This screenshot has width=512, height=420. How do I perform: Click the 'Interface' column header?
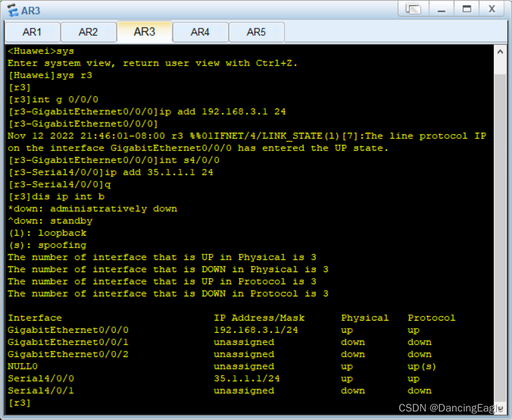click(x=35, y=318)
